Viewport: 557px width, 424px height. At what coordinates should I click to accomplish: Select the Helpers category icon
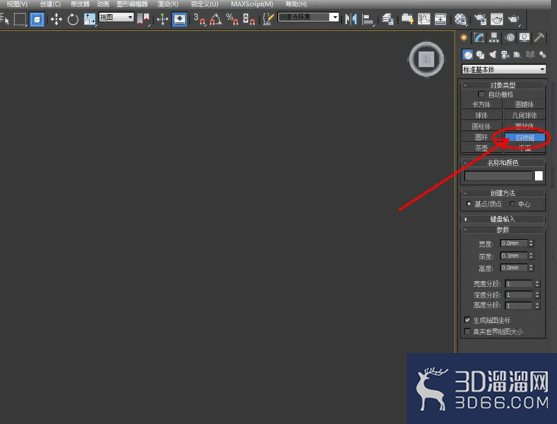pos(517,55)
